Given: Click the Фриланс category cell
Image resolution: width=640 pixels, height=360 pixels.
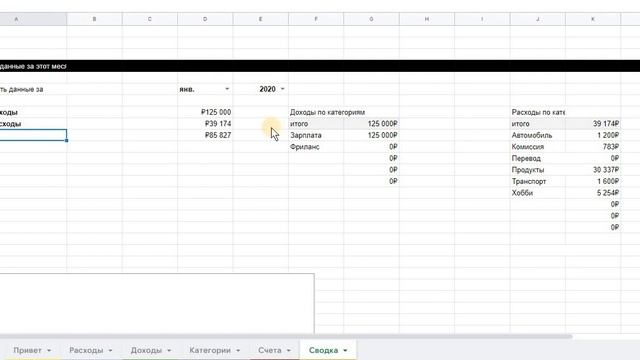Looking at the screenshot, I should tap(316, 147).
